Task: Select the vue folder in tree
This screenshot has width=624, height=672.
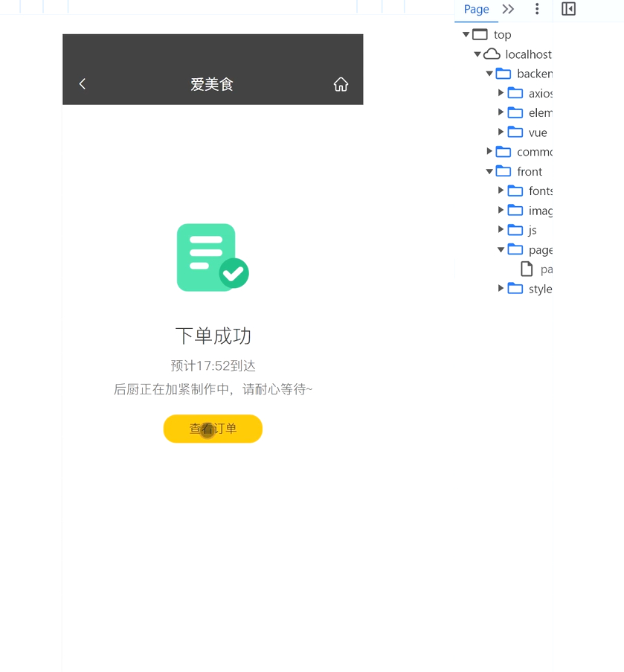Action: (x=537, y=132)
